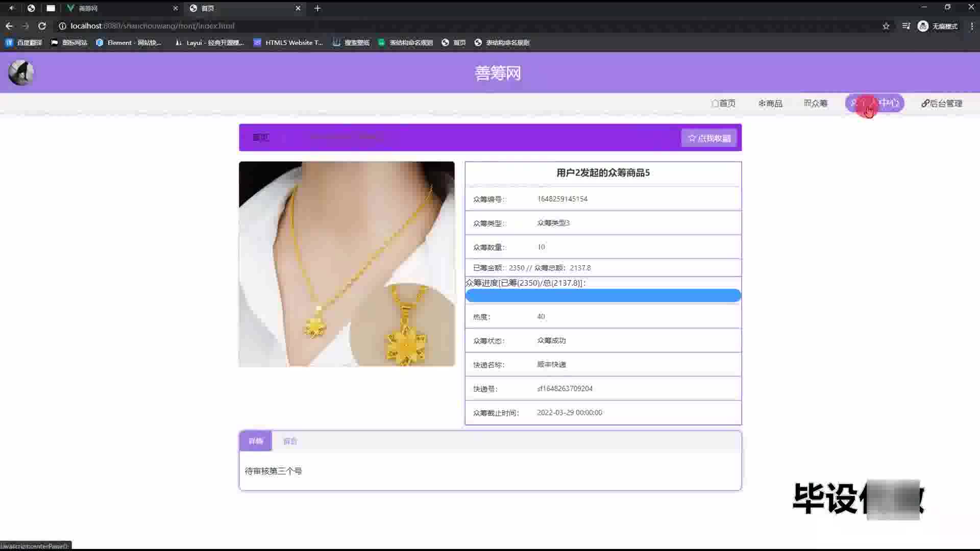
Task: Open the 众筹 navigation item
Action: pyautogui.click(x=816, y=104)
